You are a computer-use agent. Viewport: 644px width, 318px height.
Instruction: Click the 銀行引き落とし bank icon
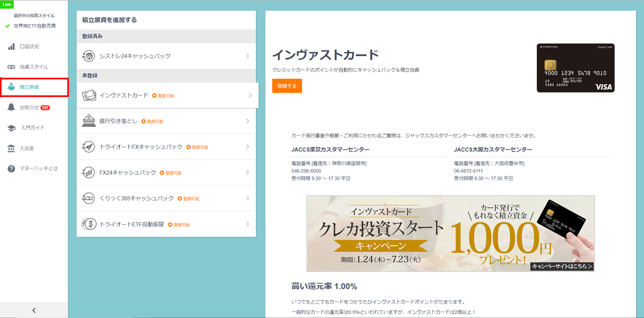click(x=89, y=121)
